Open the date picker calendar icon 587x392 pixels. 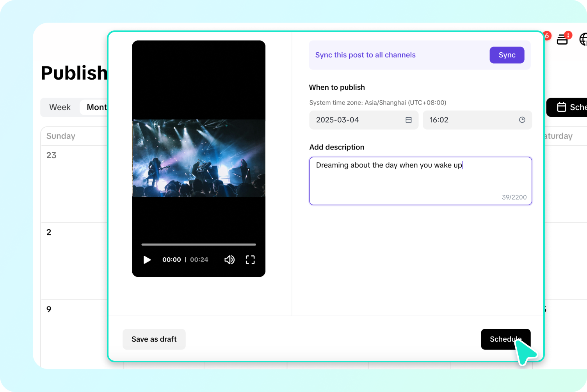(409, 120)
